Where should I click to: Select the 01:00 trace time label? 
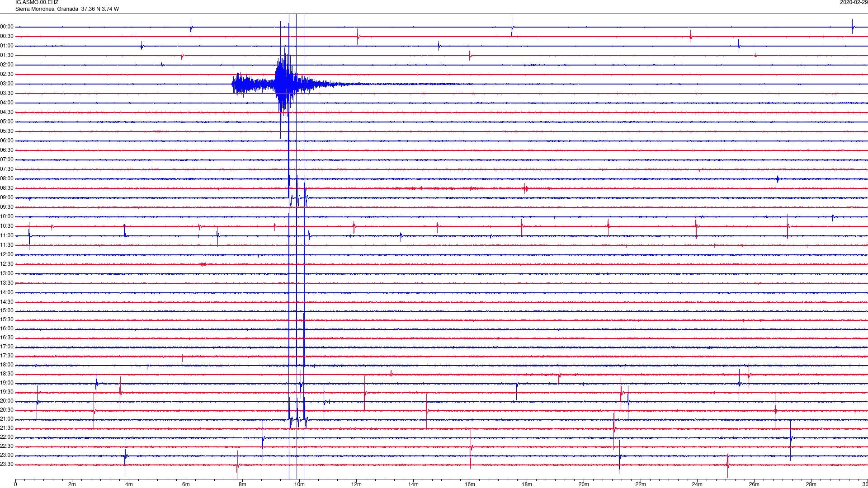click(x=7, y=46)
